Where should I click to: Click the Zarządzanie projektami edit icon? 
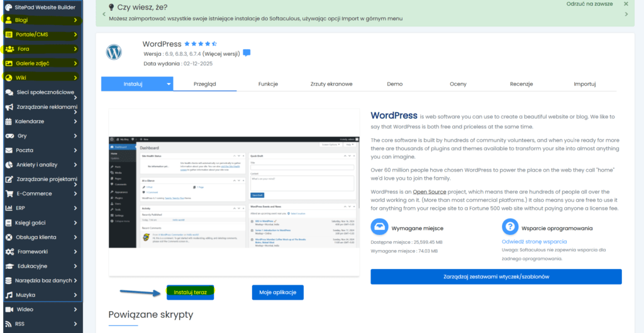(9, 179)
